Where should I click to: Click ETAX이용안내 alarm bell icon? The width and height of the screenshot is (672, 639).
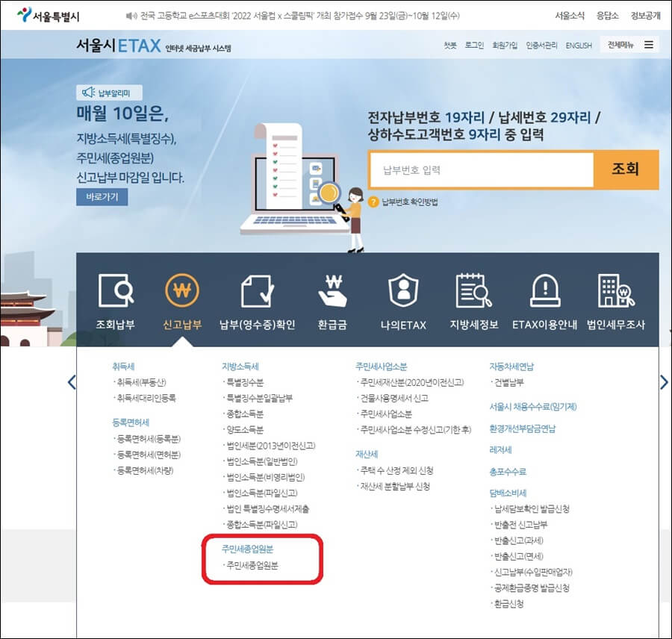click(545, 290)
